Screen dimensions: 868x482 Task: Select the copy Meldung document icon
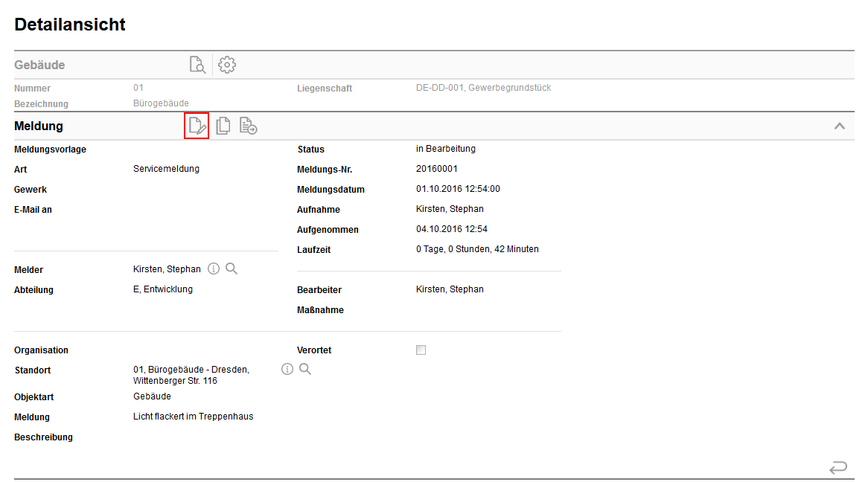click(x=223, y=126)
